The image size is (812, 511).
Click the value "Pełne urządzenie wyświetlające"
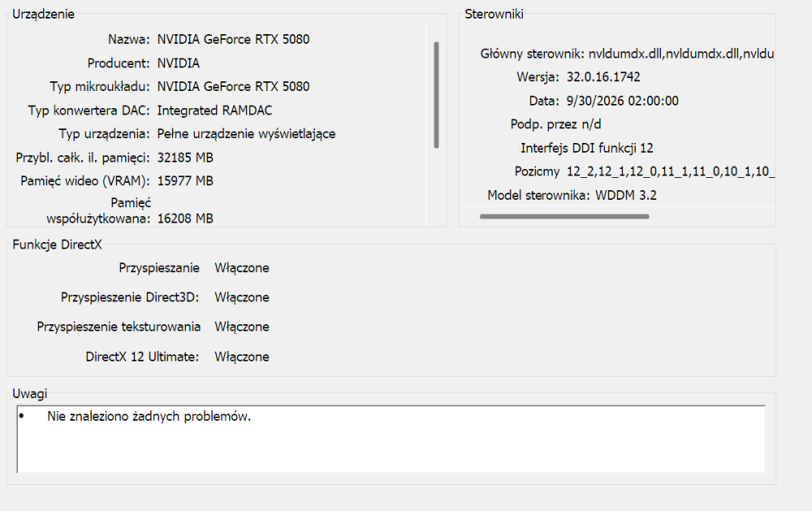coord(247,134)
